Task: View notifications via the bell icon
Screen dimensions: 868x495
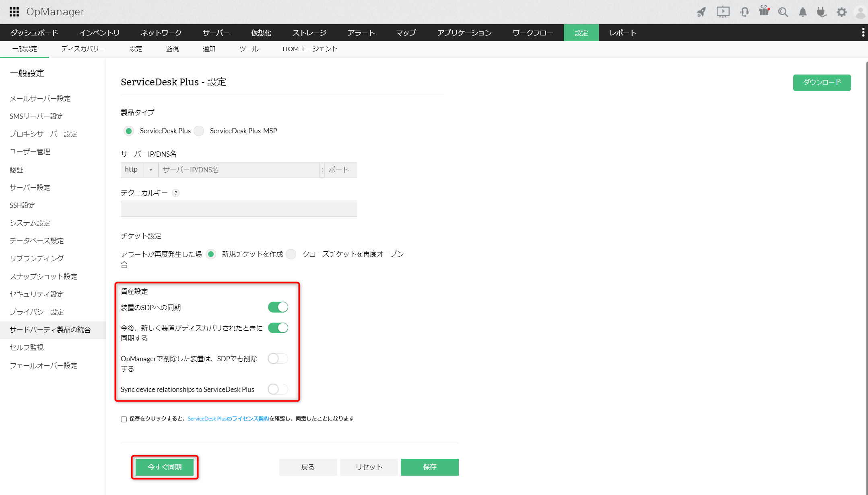Action: 802,12
